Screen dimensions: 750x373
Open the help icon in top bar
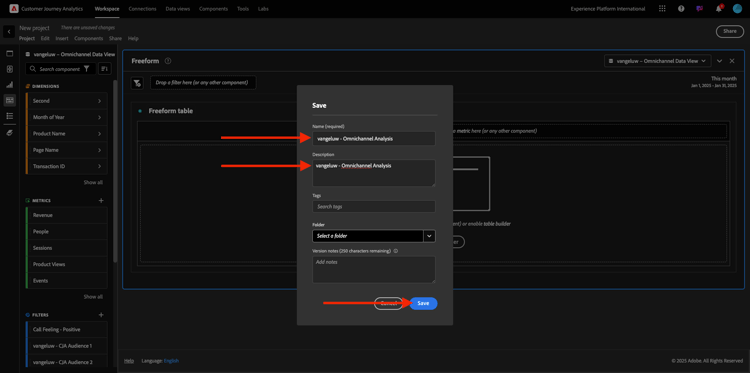pyautogui.click(x=681, y=9)
